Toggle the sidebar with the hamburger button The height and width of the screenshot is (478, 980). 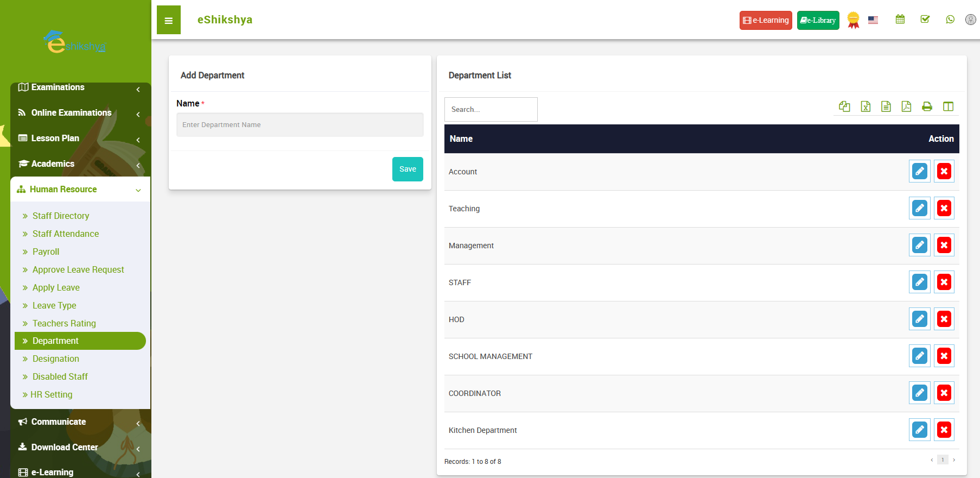(x=169, y=20)
